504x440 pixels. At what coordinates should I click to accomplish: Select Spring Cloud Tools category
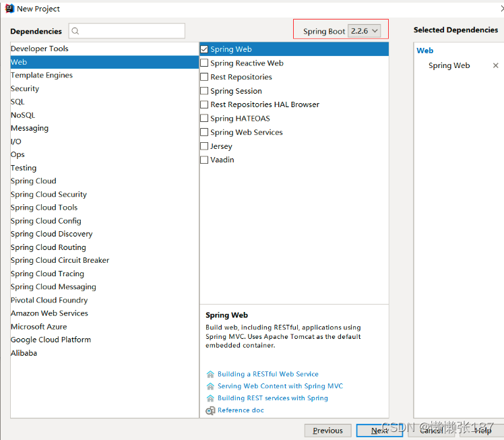pos(104,208)
